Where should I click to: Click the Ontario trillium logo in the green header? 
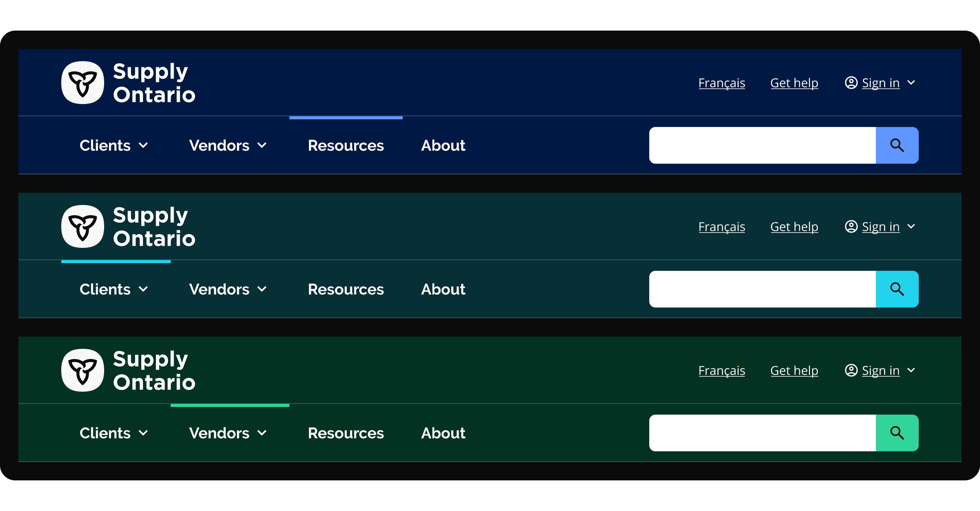83,370
